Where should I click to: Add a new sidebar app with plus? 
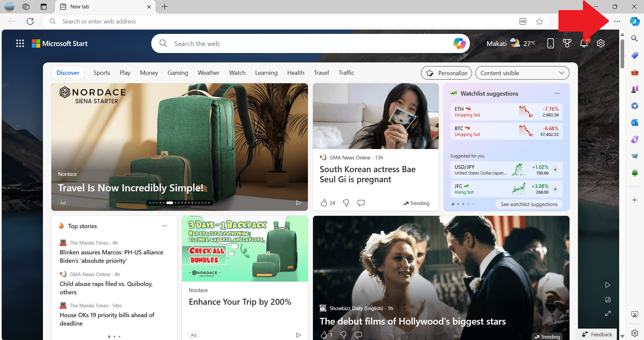634,200
